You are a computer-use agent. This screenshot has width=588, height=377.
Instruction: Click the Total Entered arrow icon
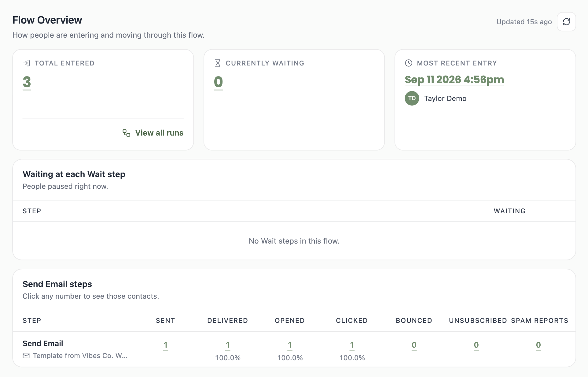[27, 63]
